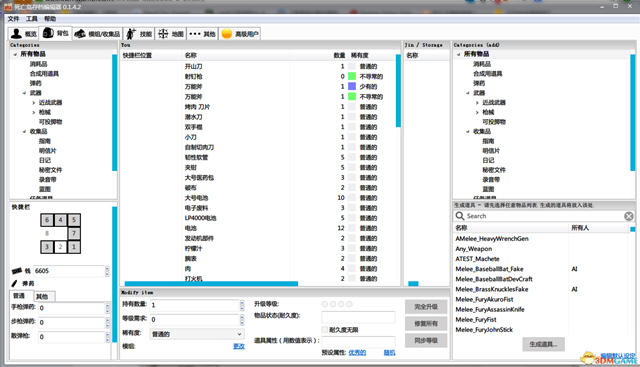
Task: Click the Search text box
Action: [544, 216]
